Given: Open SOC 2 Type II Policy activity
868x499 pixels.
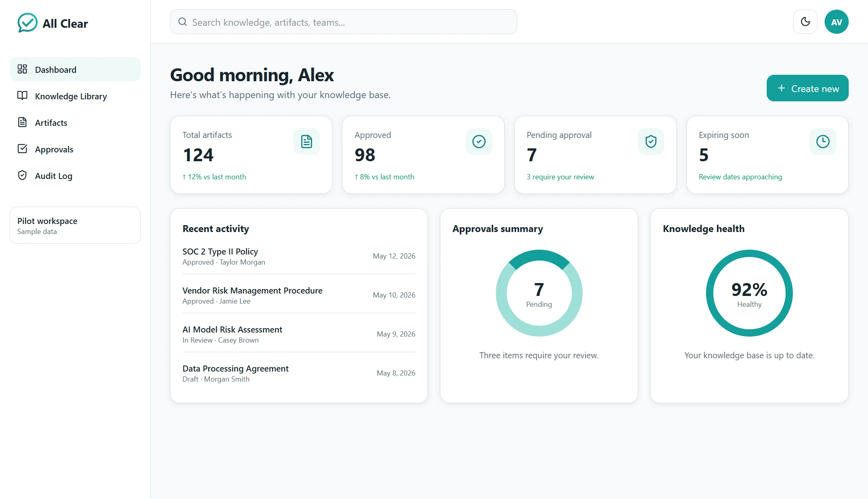Looking at the screenshot, I should pos(299,256).
